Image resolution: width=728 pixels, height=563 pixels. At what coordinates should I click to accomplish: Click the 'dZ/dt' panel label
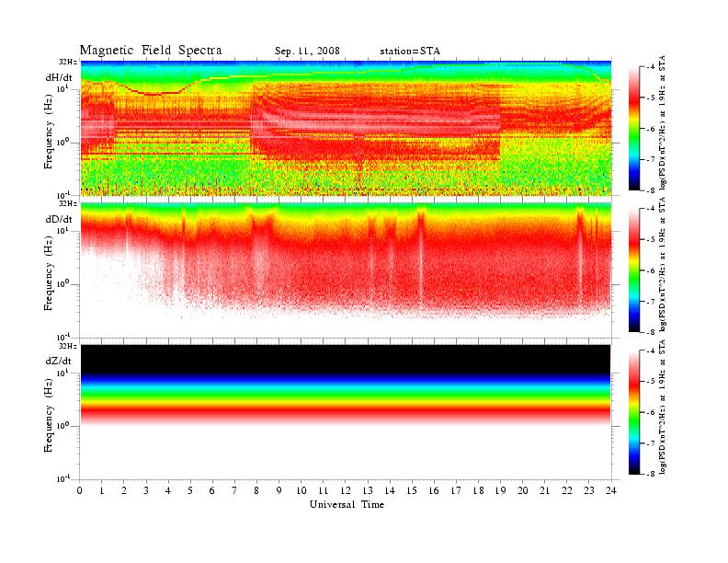click(x=59, y=361)
